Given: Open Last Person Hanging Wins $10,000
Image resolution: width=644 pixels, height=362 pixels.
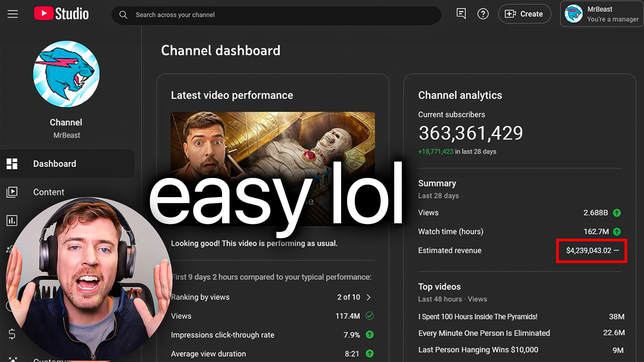Looking at the screenshot, I should coord(478,350).
